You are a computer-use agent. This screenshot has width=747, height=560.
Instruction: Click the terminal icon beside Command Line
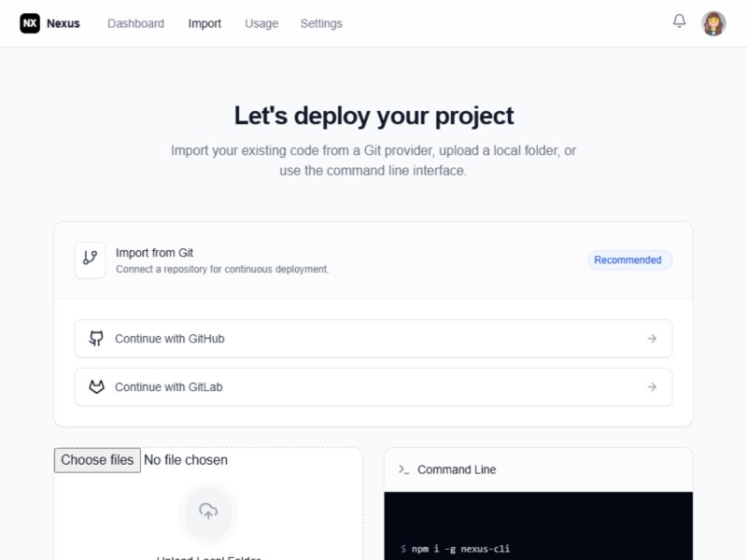403,469
